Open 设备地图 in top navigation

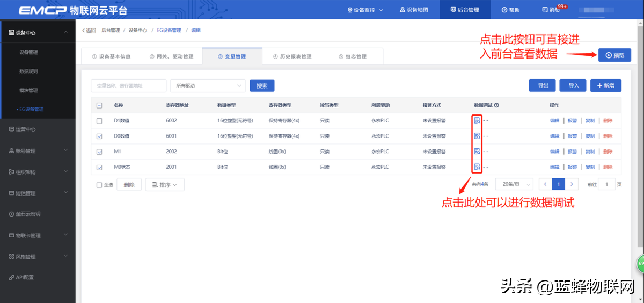coord(414,10)
